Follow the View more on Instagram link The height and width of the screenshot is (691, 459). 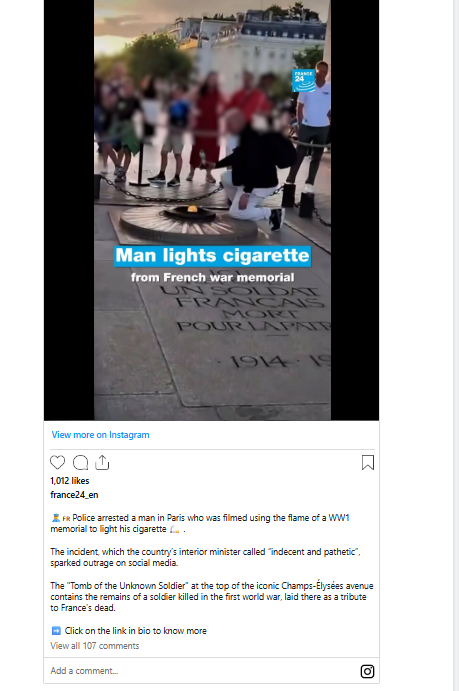[x=100, y=435]
